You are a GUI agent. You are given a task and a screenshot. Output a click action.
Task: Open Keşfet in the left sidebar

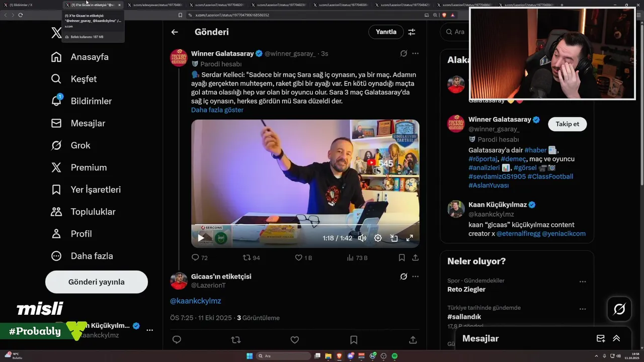tap(74, 79)
